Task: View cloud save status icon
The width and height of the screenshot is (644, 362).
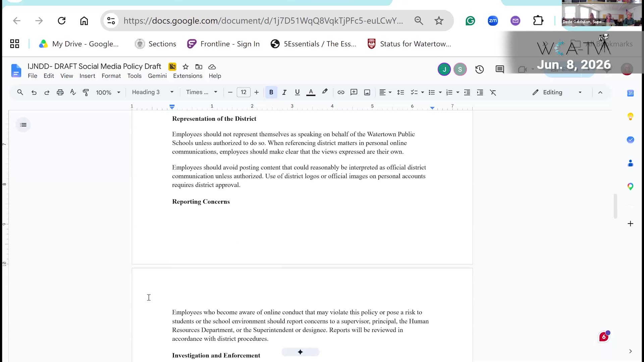Action: (x=212, y=67)
